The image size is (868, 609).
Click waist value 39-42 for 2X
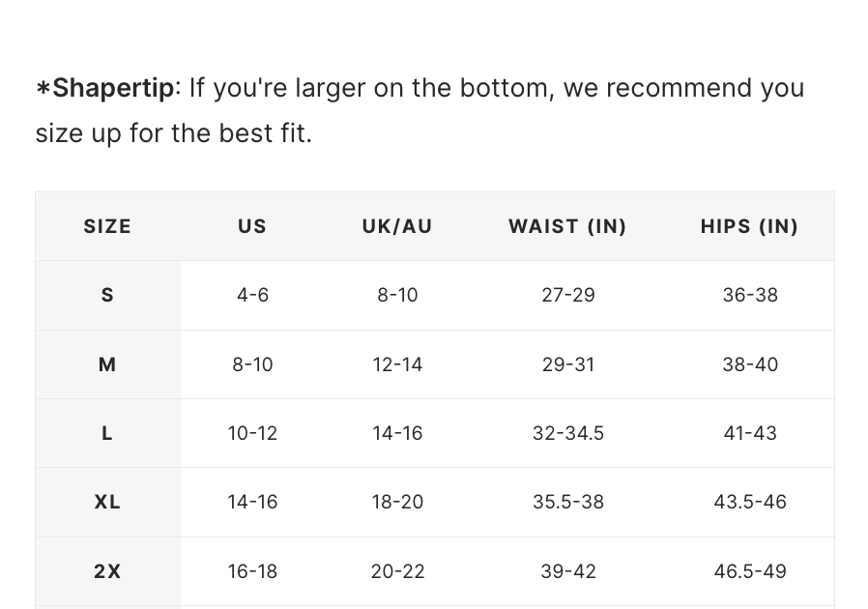click(x=567, y=571)
